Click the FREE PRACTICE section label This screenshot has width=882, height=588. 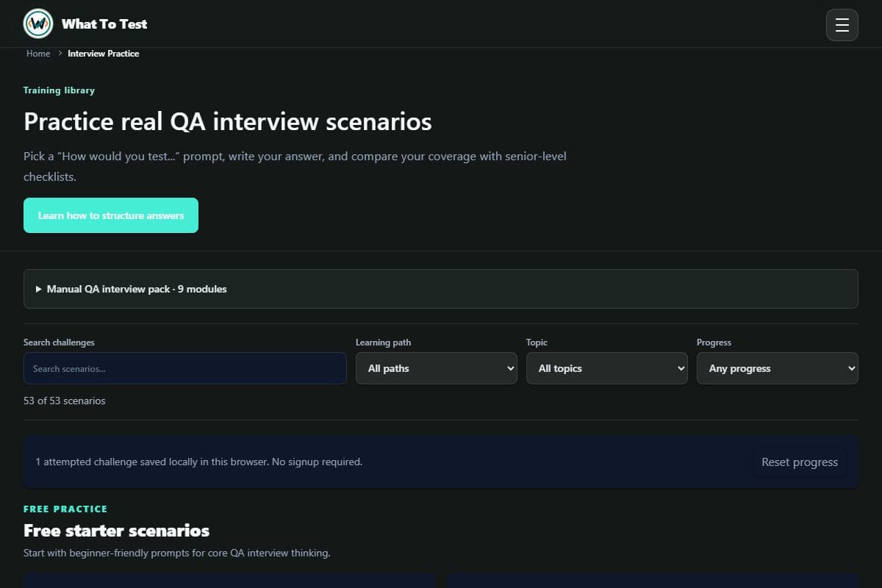(x=65, y=509)
